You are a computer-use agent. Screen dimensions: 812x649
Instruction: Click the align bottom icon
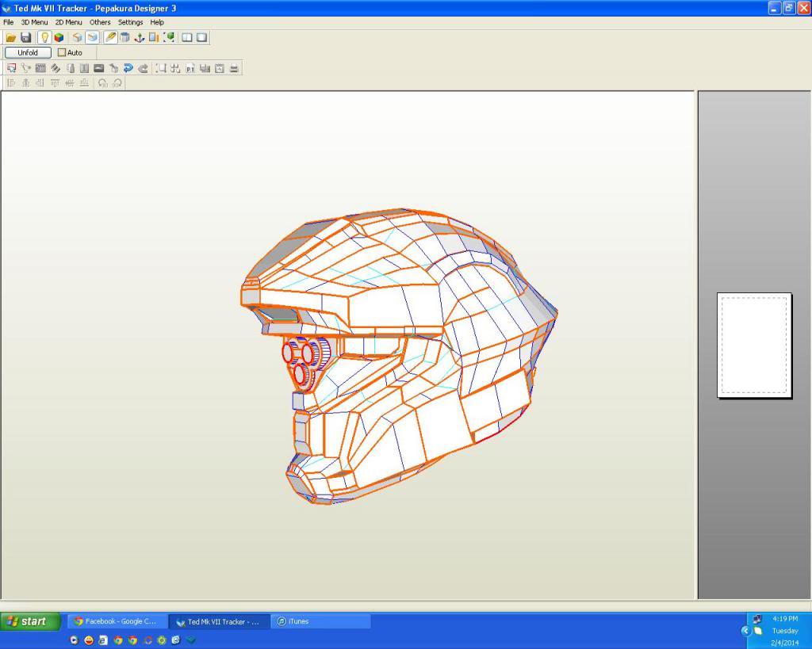(x=84, y=82)
